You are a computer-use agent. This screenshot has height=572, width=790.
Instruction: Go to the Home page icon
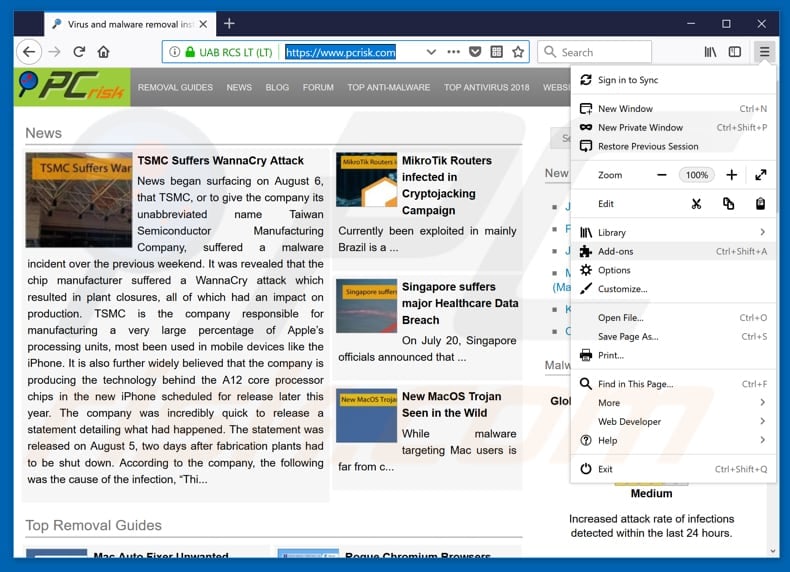pyautogui.click(x=104, y=52)
